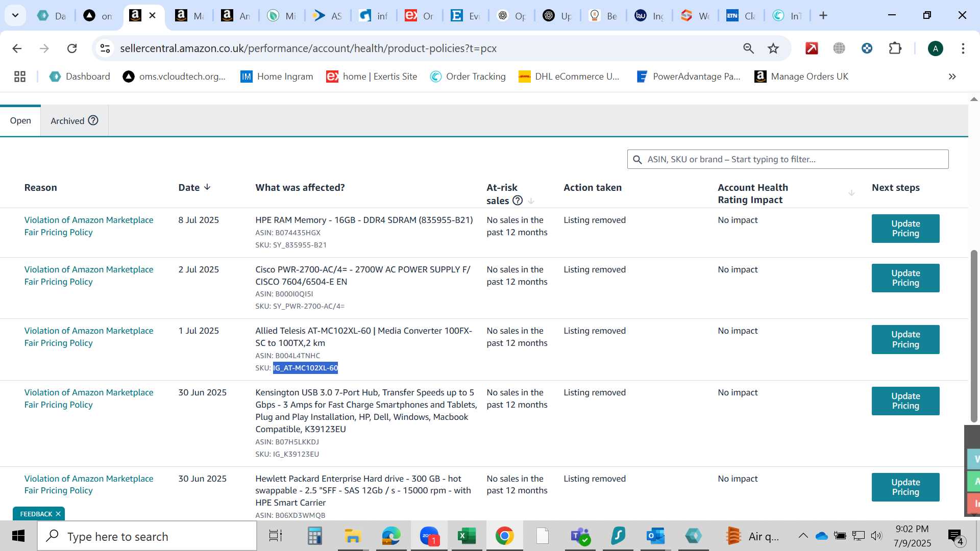Click the address bar URL
The width and height of the screenshot is (980, 551).
(x=308, y=48)
